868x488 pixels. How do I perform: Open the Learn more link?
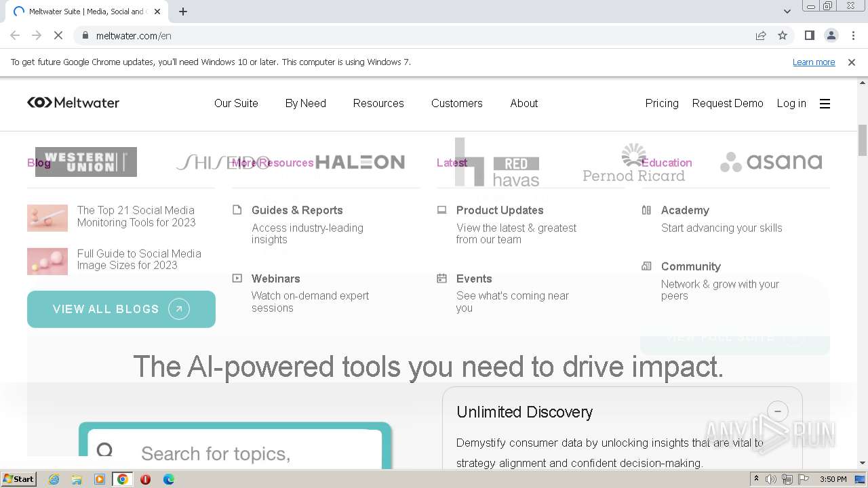click(814, 62)
